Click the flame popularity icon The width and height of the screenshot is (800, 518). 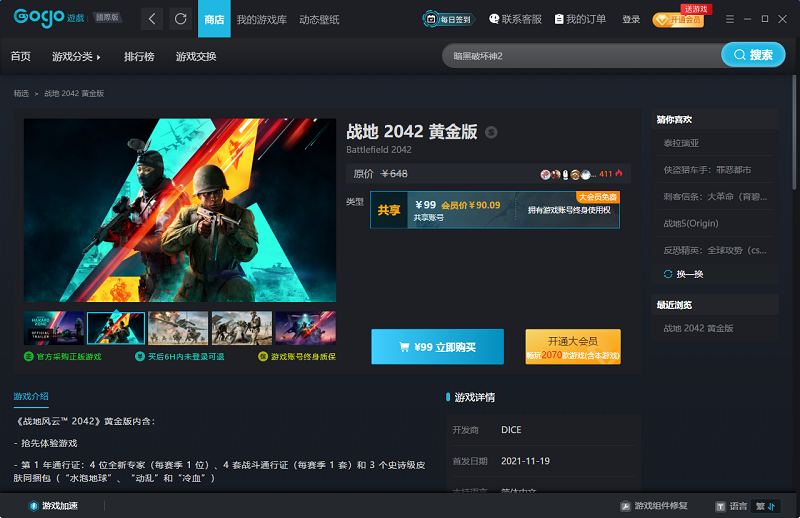619,174
